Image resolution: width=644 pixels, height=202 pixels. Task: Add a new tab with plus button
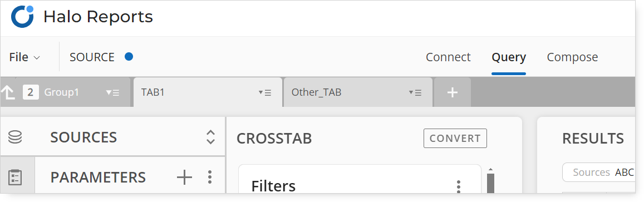[453, 92]
